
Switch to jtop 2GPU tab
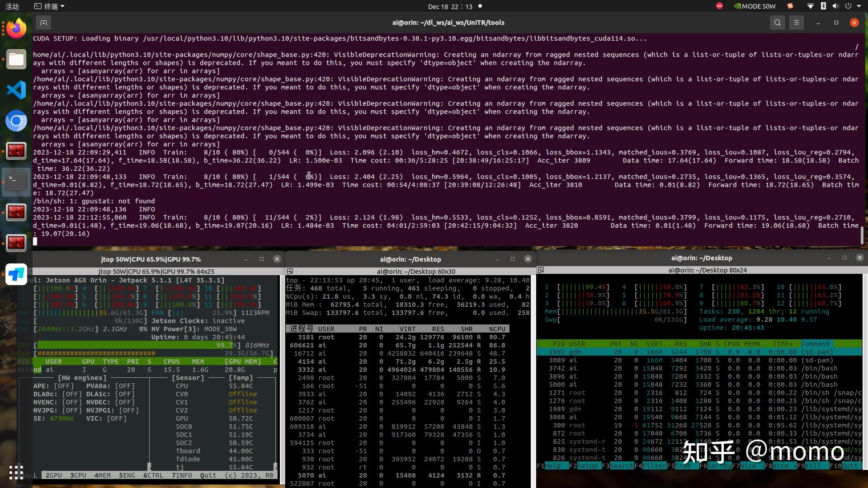pos(54,475)
